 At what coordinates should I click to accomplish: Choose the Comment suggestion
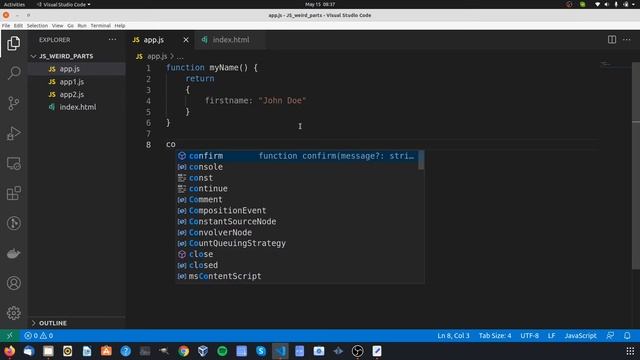pyautogui.click(x=297, y=200)
